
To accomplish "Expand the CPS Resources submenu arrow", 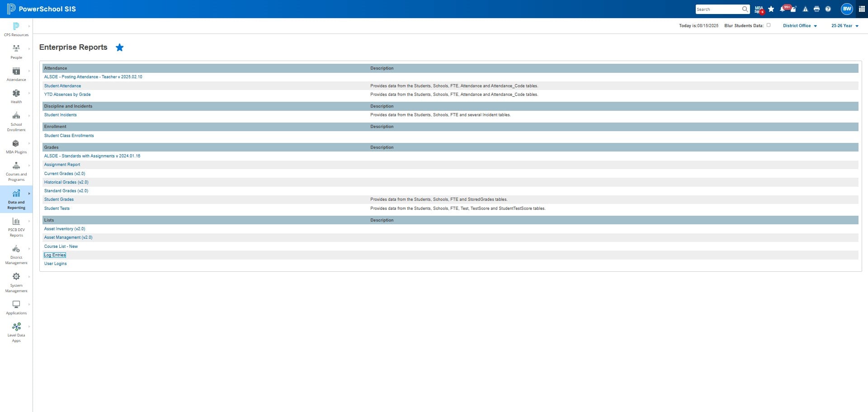I will pos(29,26).
